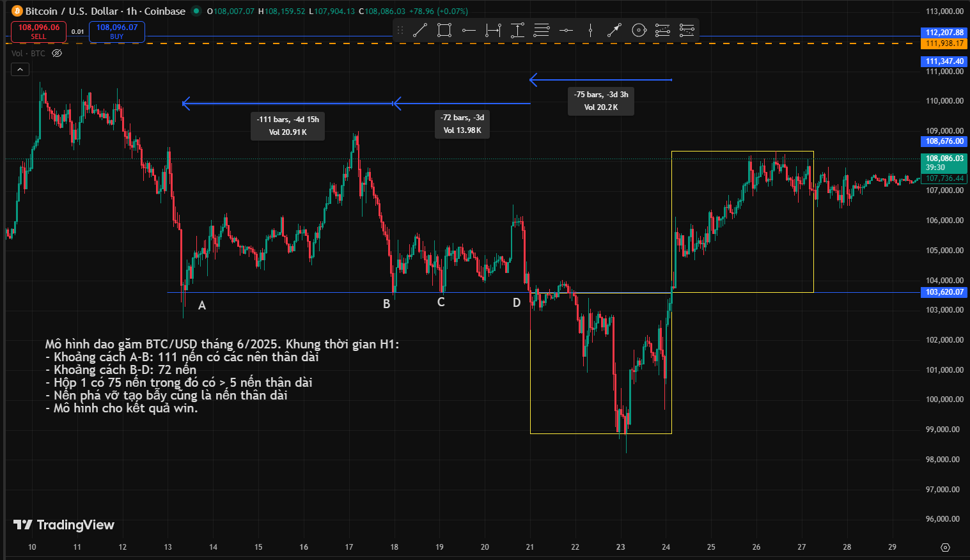Click the market open status dot
The width and height of the screenshot is (970, 560).
point(196,11)
